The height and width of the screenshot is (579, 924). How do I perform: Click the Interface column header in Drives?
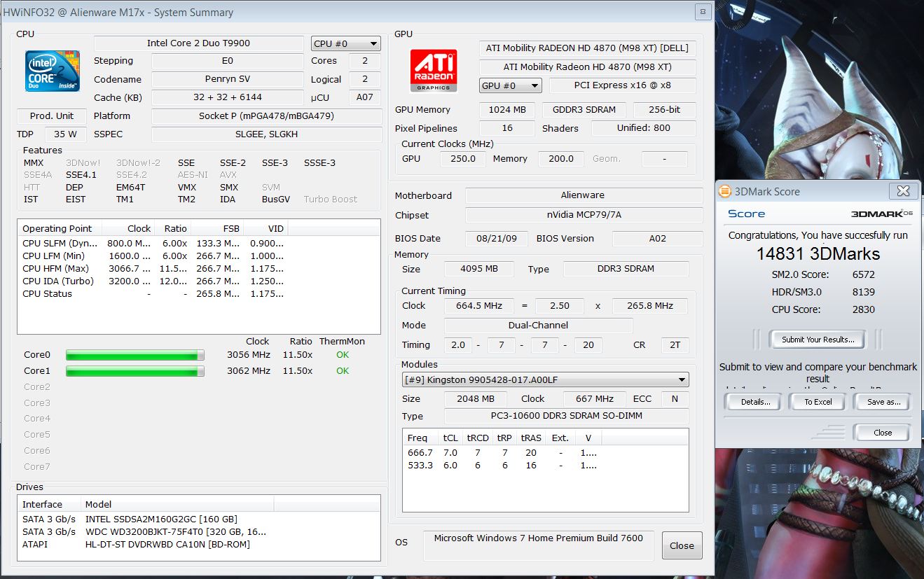(49, 504)
